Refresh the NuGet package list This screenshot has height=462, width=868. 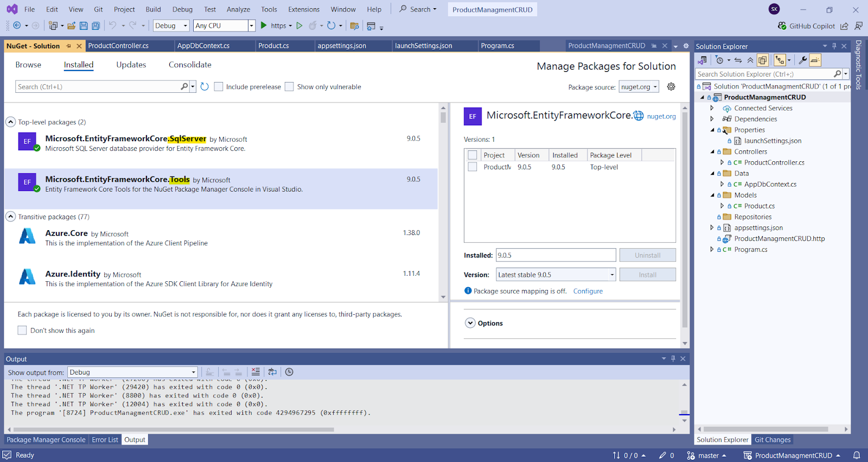(x=205, y=87)
